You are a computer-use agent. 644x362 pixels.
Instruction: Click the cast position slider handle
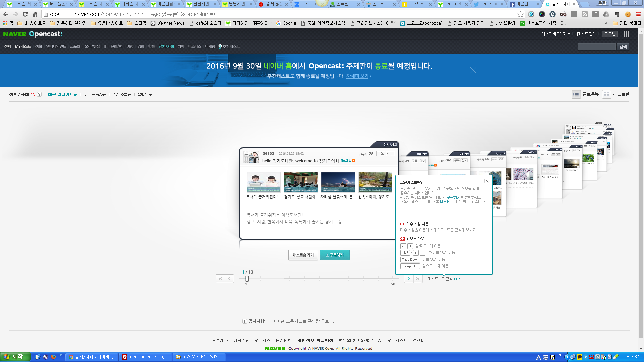tap(247, 279)
